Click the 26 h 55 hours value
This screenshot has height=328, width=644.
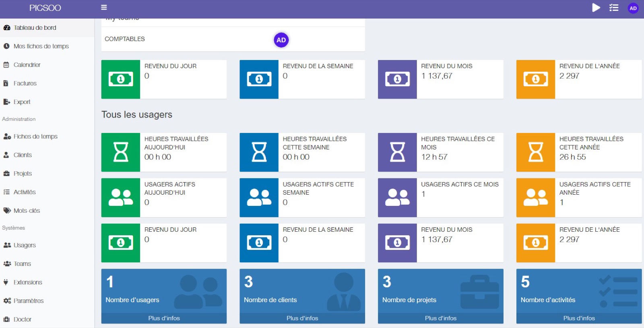573,157
